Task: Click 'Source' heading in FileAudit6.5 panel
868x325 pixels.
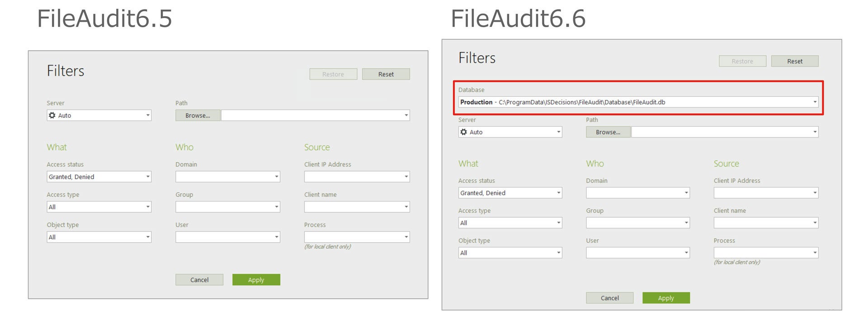Action: [x=317, y=147]
